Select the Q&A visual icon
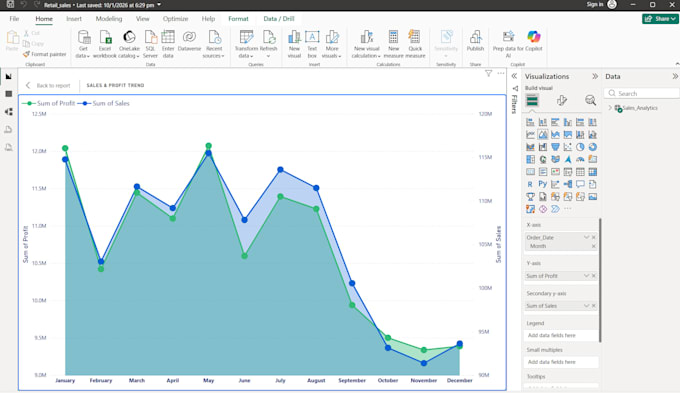Viewport: 680px width, 393px height. pos(580,184)
